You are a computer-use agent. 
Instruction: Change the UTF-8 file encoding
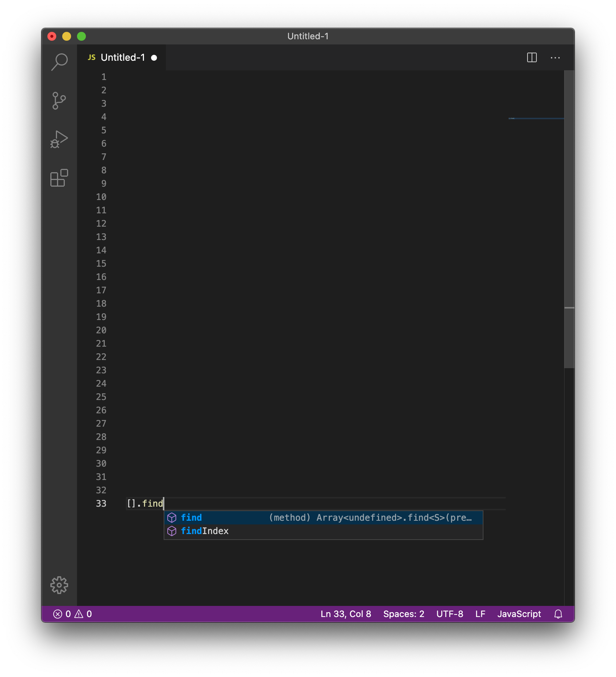click(449, 614)
